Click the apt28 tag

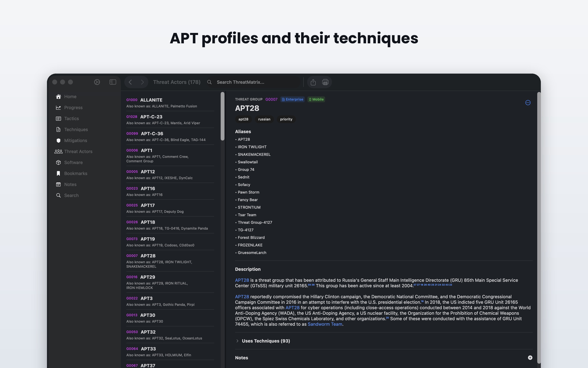243,119
